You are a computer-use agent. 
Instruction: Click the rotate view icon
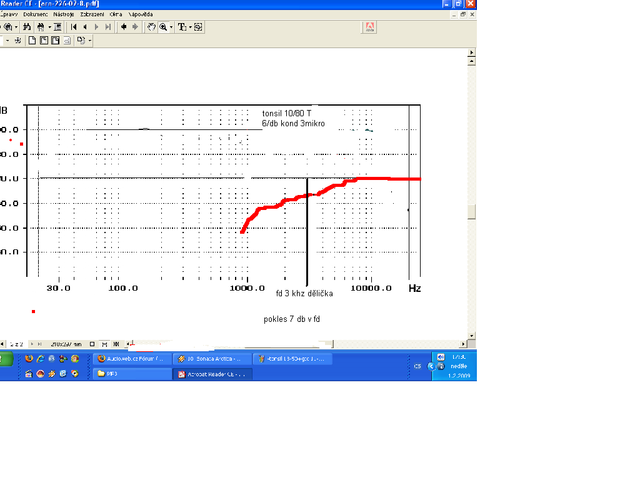click(x=81, y=40)
